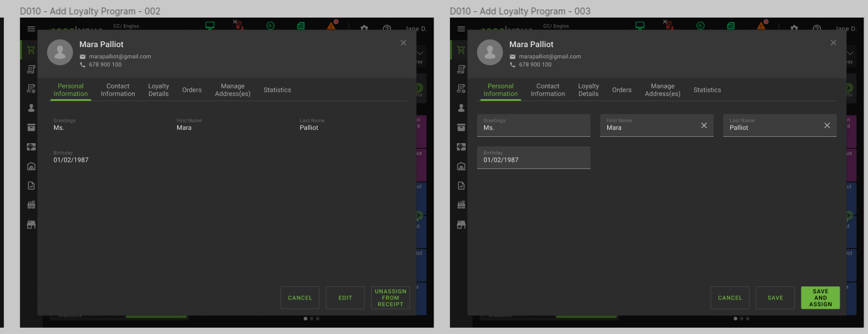This screenshot has height=334, width=868.
Task: Open customers person sidebar icon in frame 002
Action: pyautogui.click(x=31, y=108)
